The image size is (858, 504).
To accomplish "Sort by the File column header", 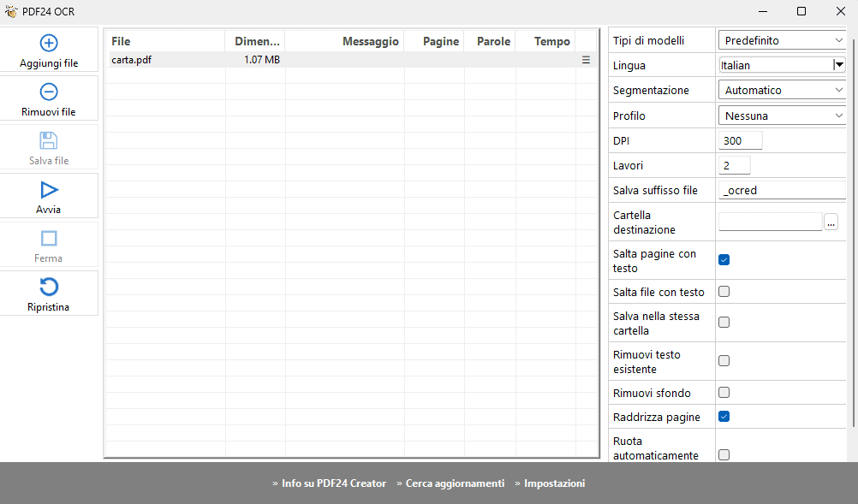I will pos(164,42).
